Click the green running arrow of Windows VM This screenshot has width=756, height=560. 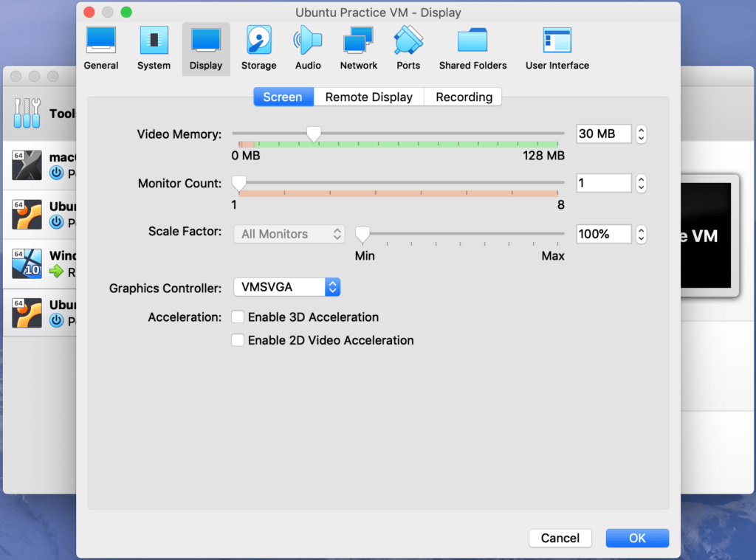click(x=56, y=272)
